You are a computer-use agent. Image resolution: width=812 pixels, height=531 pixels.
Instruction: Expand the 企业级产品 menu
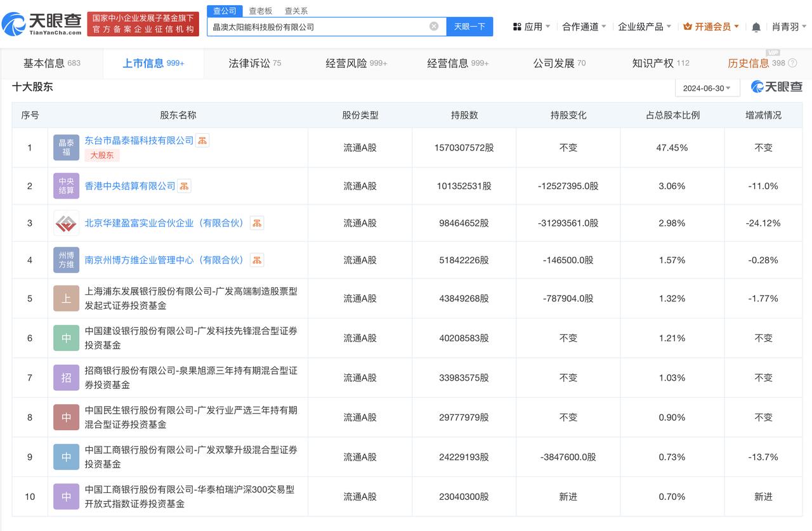[645, 27]
